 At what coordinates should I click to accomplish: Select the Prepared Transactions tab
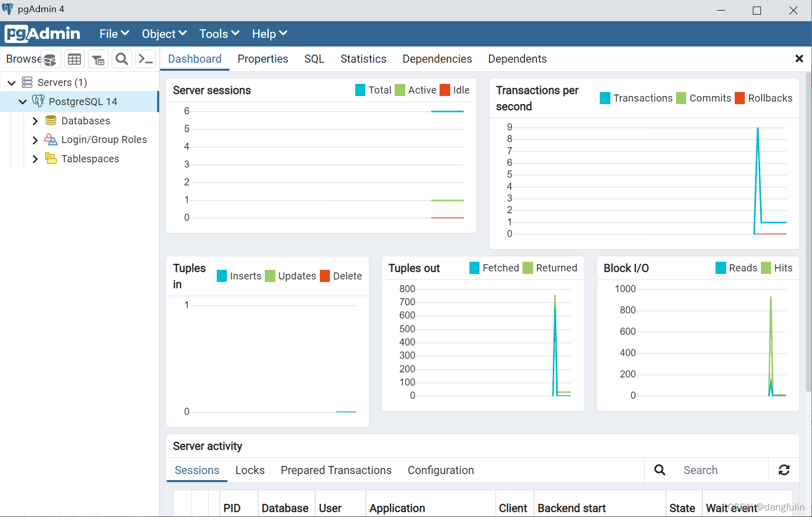tap(336, 471)
